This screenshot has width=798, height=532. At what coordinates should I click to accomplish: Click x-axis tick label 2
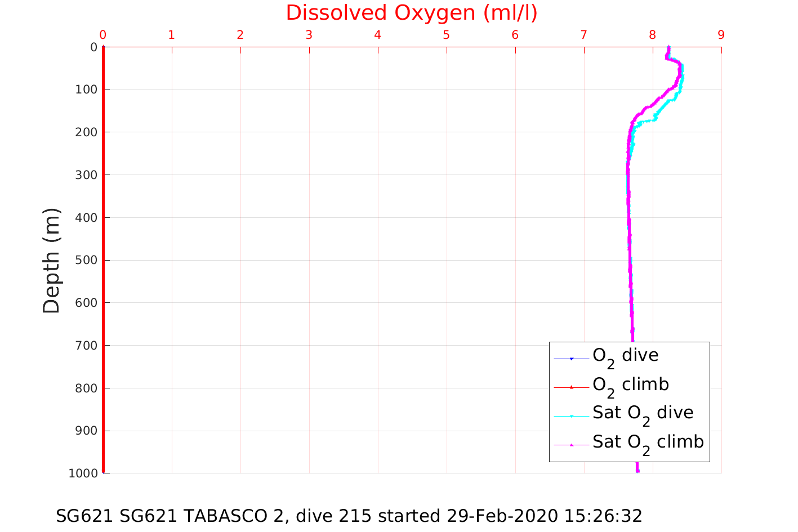240,35
